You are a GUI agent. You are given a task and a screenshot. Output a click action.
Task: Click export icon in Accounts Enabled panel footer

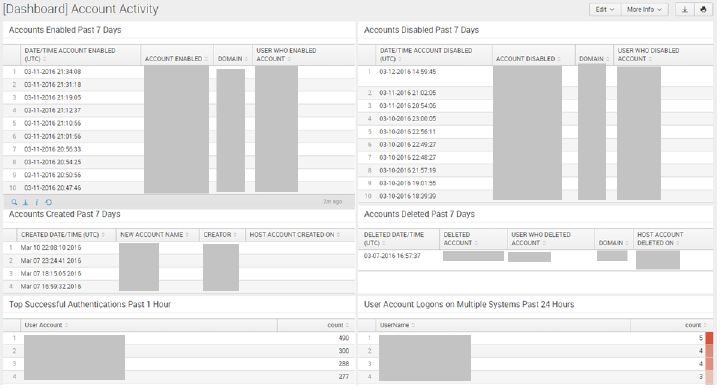(26, 202)
